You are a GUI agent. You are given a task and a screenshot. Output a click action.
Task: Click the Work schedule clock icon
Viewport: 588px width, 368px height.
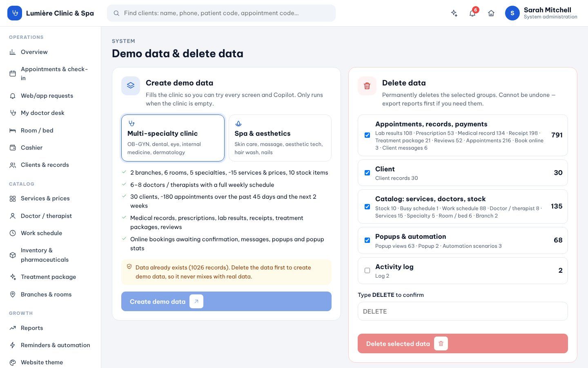click(x=13, y=233)
